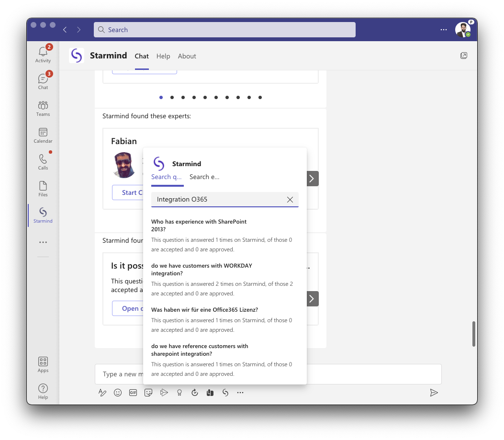This screenshot has height=440, width=504.
Task: Open the profile avatar menu
Action: pos(463,30)
